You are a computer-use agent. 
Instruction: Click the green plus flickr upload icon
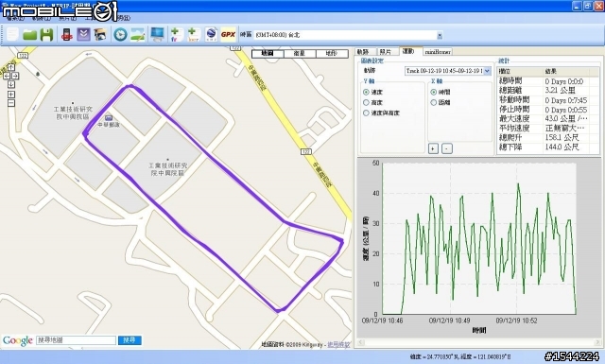(177, 35)
